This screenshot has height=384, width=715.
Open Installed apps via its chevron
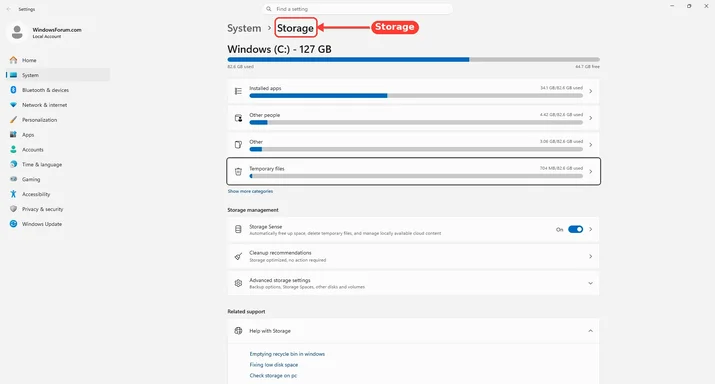coord(591,91)
